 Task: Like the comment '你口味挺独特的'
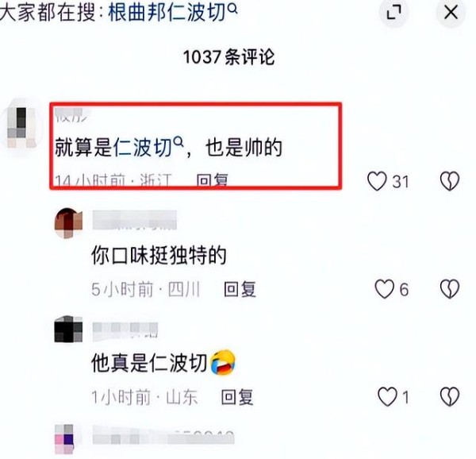click(x=384, y=288)
